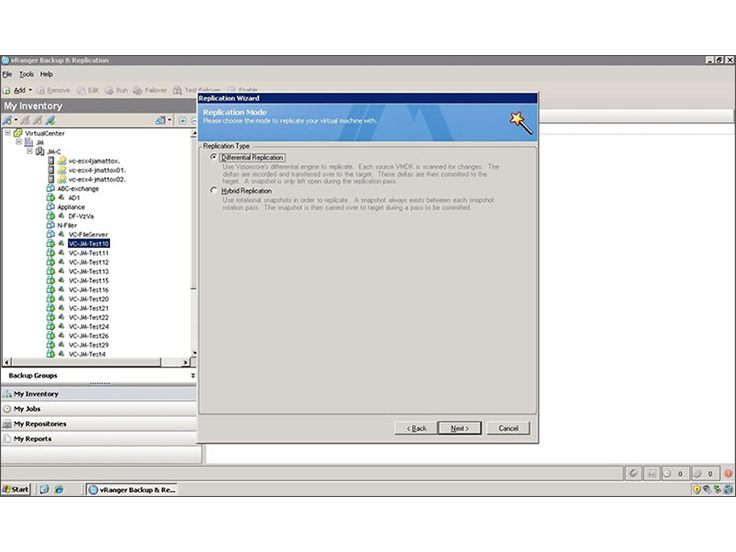Switch to My Jobs pane

click(x=99, y=409)
